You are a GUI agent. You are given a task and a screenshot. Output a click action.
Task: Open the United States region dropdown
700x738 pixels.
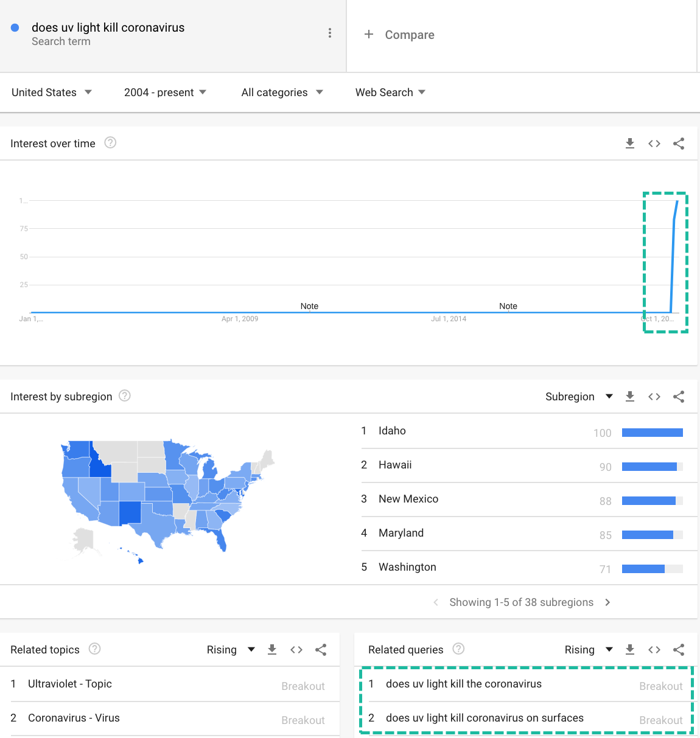pos(52,92)
